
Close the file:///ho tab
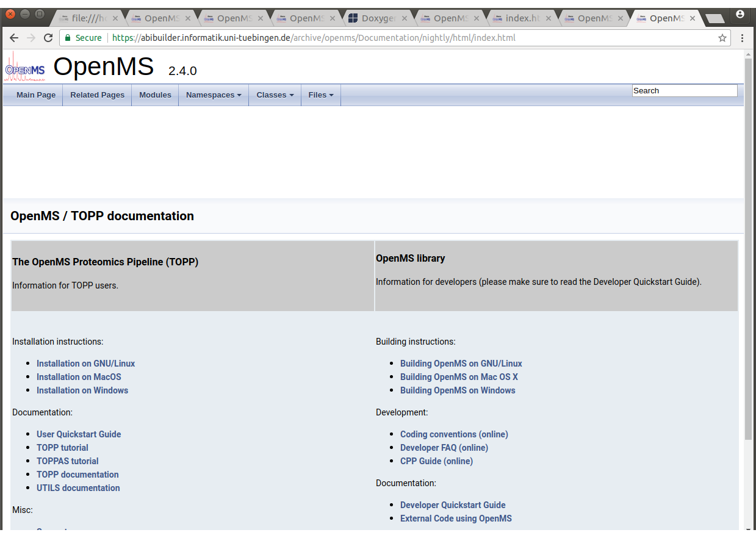(x=115, y=18)
